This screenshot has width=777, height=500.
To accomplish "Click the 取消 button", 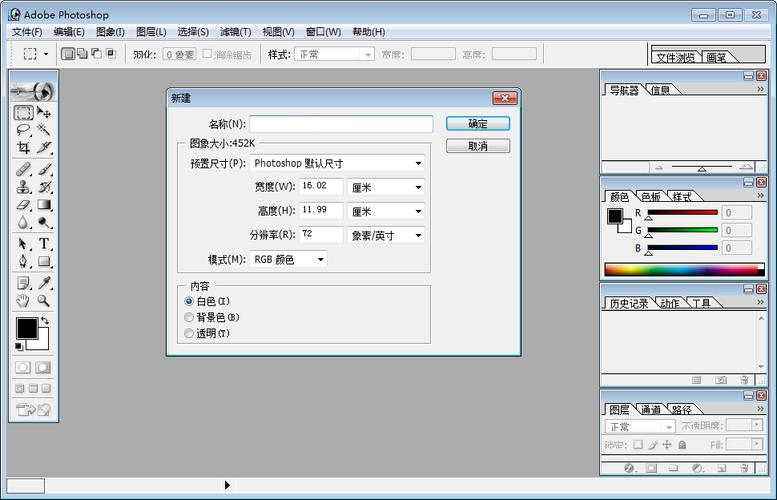I will pos(478,146).
